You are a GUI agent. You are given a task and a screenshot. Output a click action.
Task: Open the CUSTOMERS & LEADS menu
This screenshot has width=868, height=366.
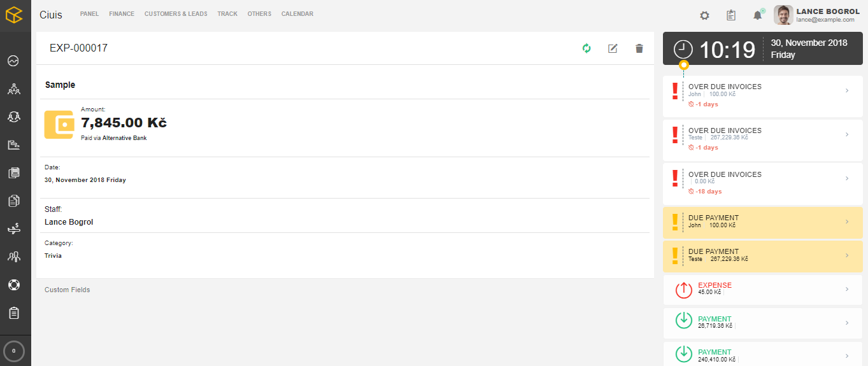point(176,14)
